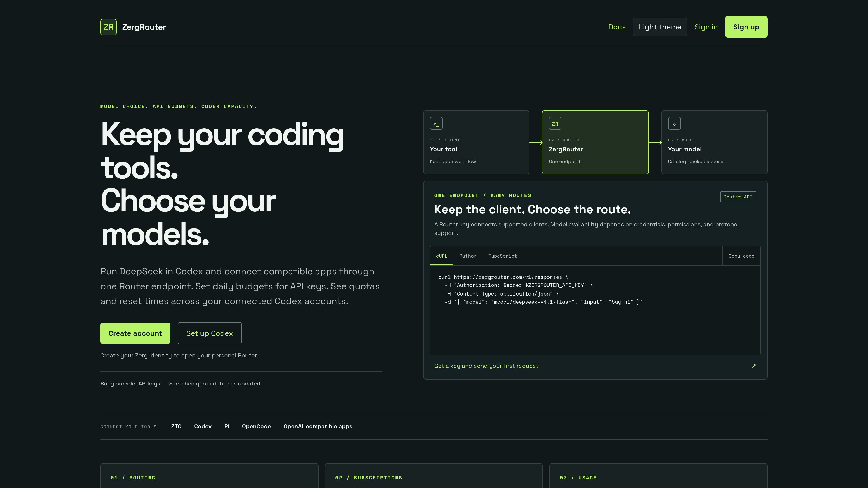Select the cURL code tab
The image size is (868, 488).
(442, 256)
